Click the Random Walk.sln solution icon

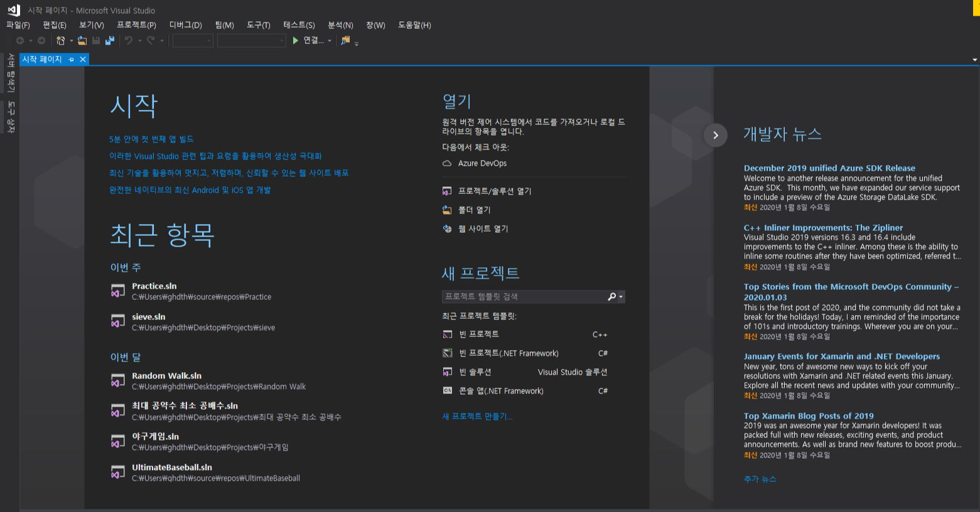pos(118,381)
